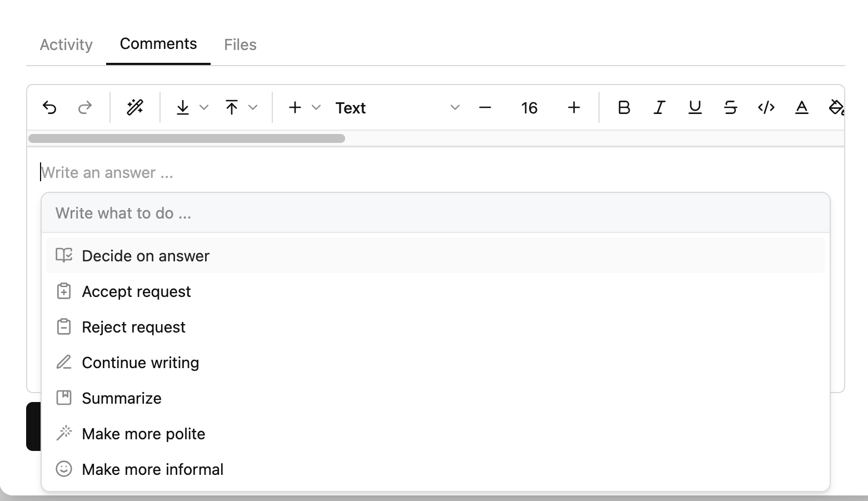
Task: Open the AI magic wand tool
Action: coord(135,107)
